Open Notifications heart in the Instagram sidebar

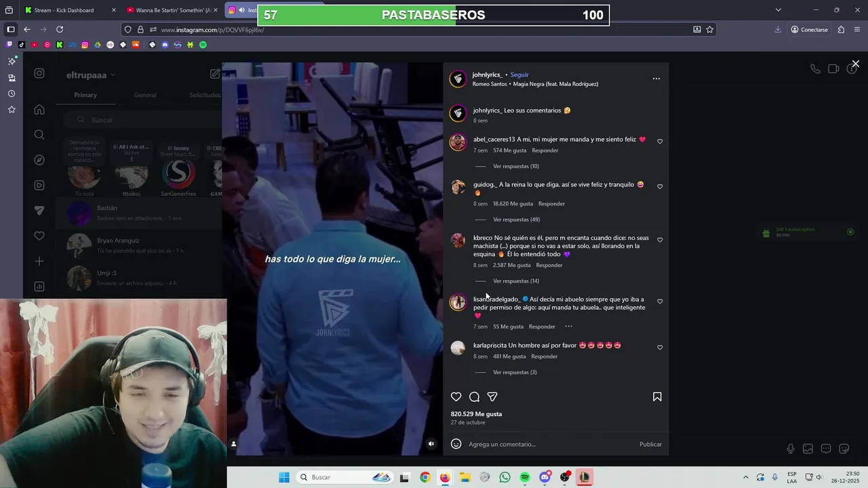coord(39,236)
